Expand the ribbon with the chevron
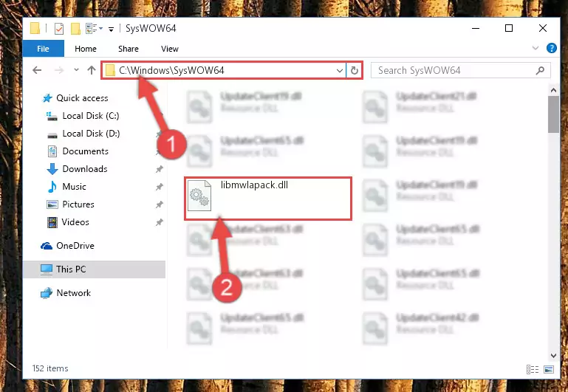 pos(535,48)
